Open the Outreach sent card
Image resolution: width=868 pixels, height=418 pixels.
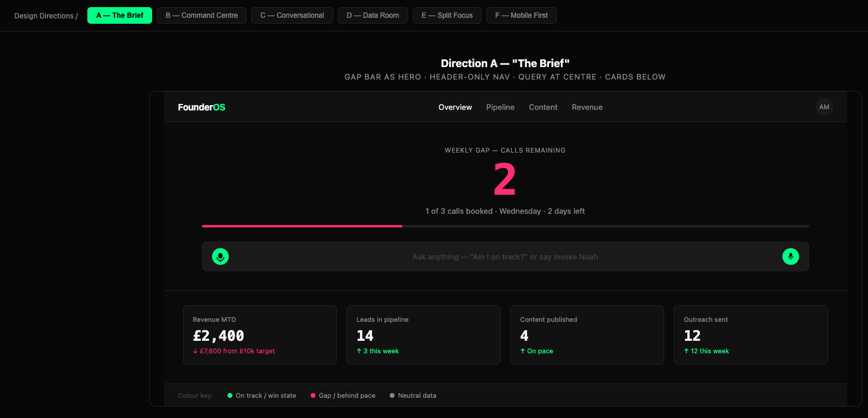pyautogui.click(x=751, y=335)
